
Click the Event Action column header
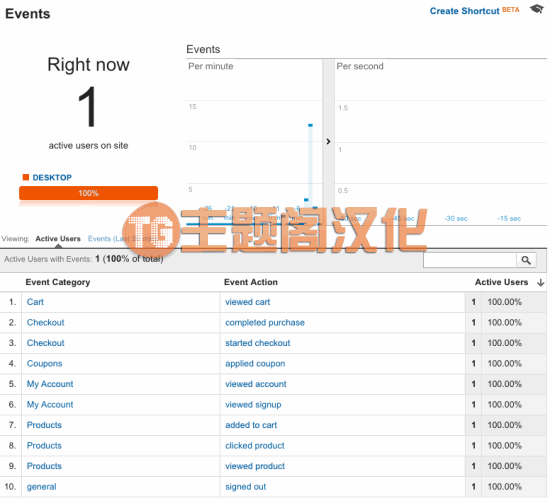pyautogui.click(x=251, y=282)
